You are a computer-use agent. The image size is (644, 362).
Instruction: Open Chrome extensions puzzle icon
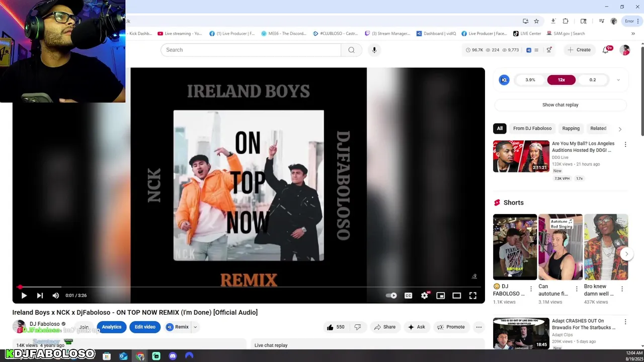point(566,21)
